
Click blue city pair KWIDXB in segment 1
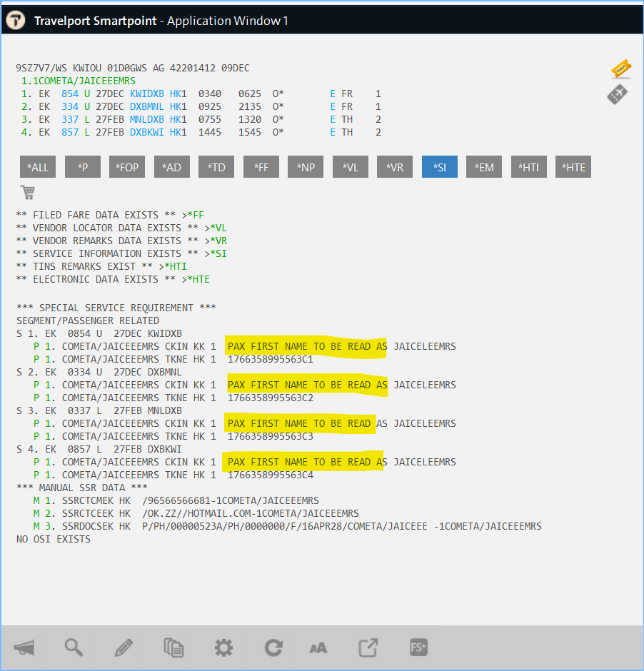click(x=147, y=94)
